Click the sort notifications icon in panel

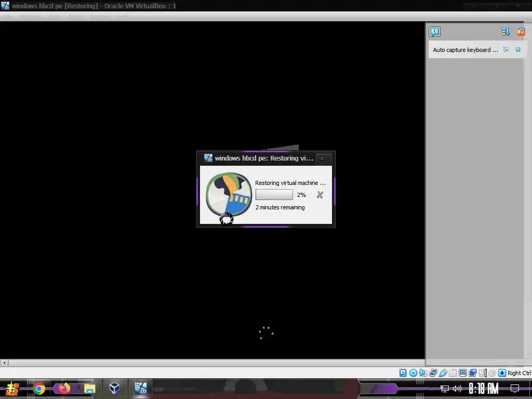[506, 32]
